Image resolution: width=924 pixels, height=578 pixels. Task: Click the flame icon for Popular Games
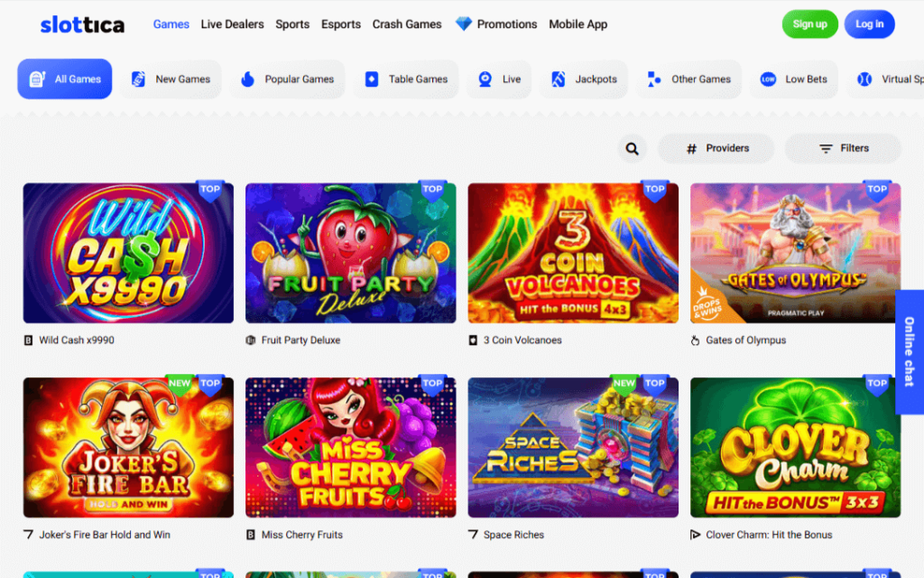pyautogui.click(x=247, y=79)
